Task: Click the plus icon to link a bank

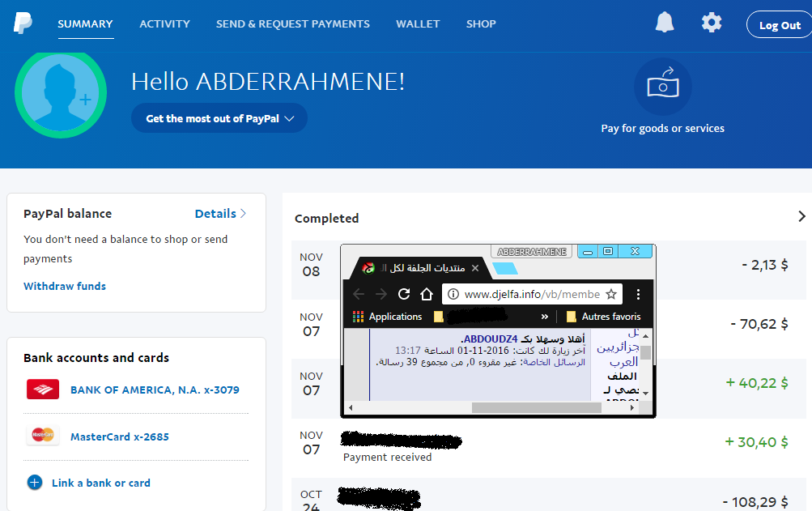Action: (x=35, y=483)
